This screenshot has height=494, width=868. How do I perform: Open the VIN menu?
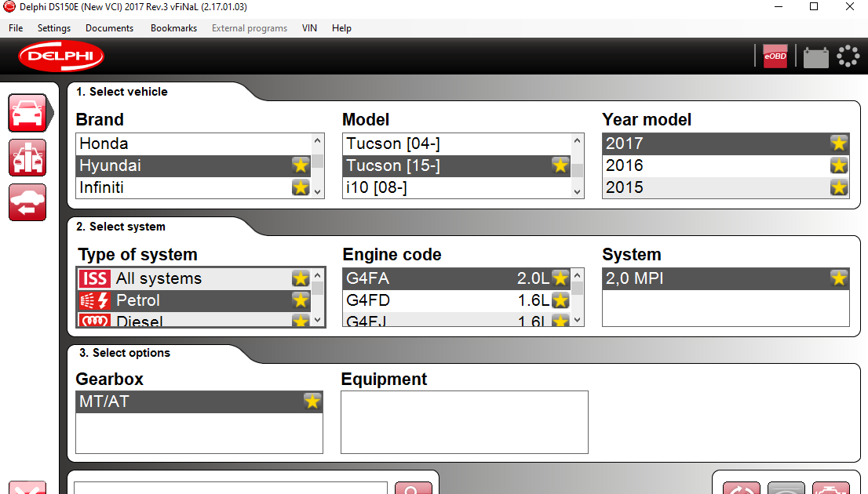coord(309,28)
